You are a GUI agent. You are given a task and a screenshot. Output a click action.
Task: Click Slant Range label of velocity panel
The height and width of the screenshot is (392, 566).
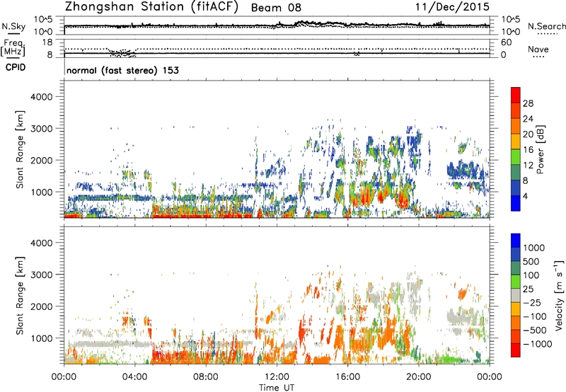click(20, 296)
